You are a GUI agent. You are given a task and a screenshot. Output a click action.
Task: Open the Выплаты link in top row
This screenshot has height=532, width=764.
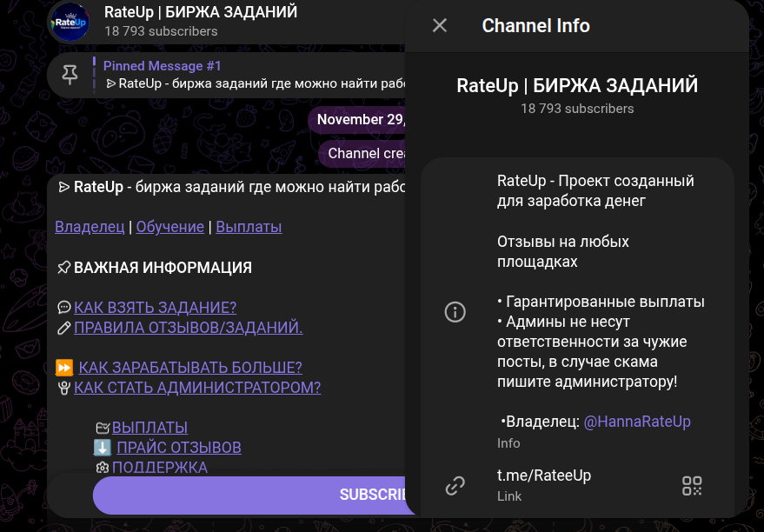[249, 227]
